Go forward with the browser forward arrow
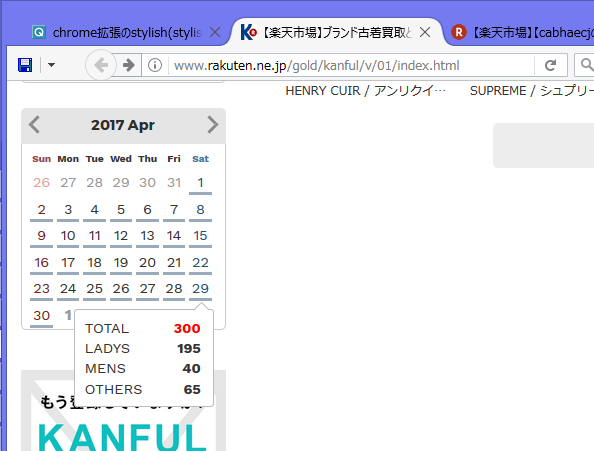Viewport: 594px width, 451px height. click(129, 65)
